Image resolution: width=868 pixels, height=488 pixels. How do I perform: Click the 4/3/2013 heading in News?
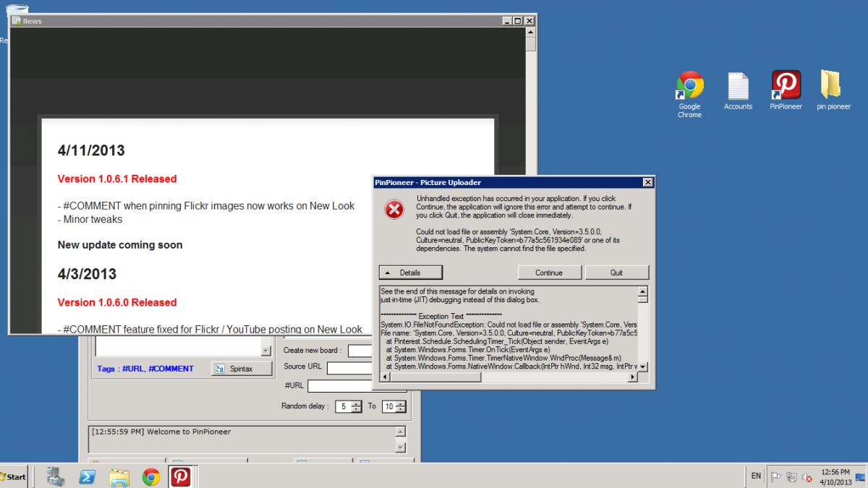(x=87, y=274)
